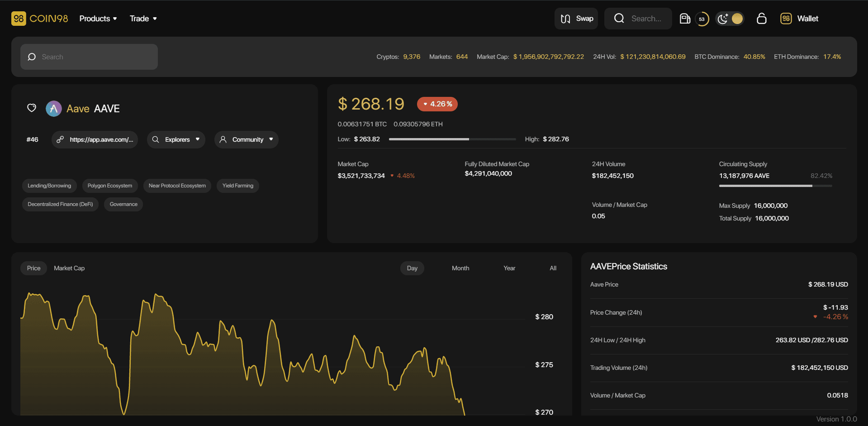The width and height of the screenshot is (868, 426).
Task: Click the Max Supply 16,000,000 value
Action: (x=771, y=206)
